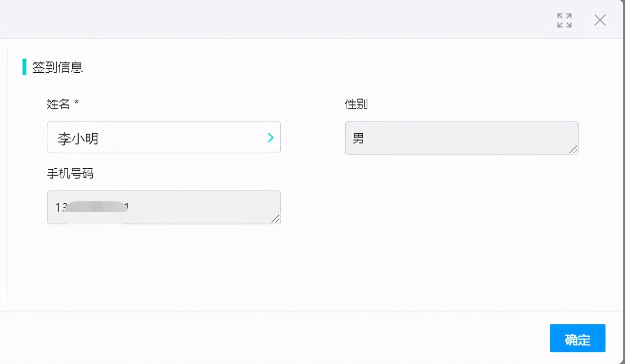625x364 pixels.
Task: Select the 性别 field showing 男
Action: (461, 138)
